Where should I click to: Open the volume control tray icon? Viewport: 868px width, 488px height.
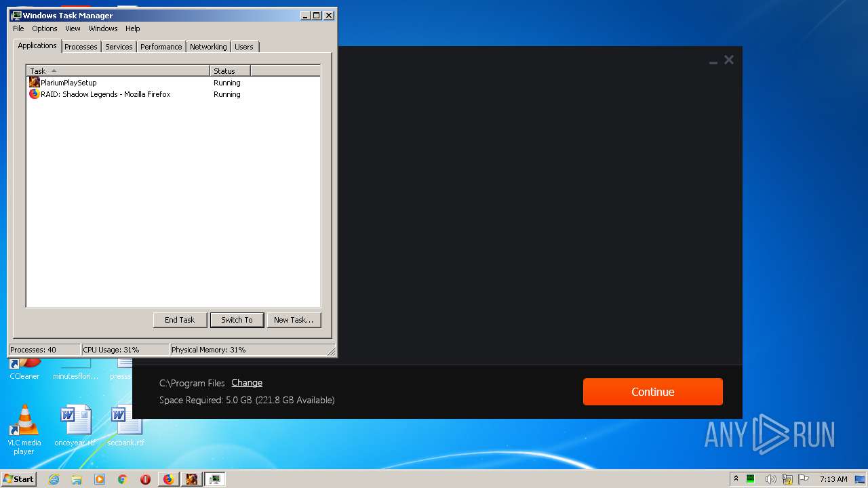tap(770, 479)
